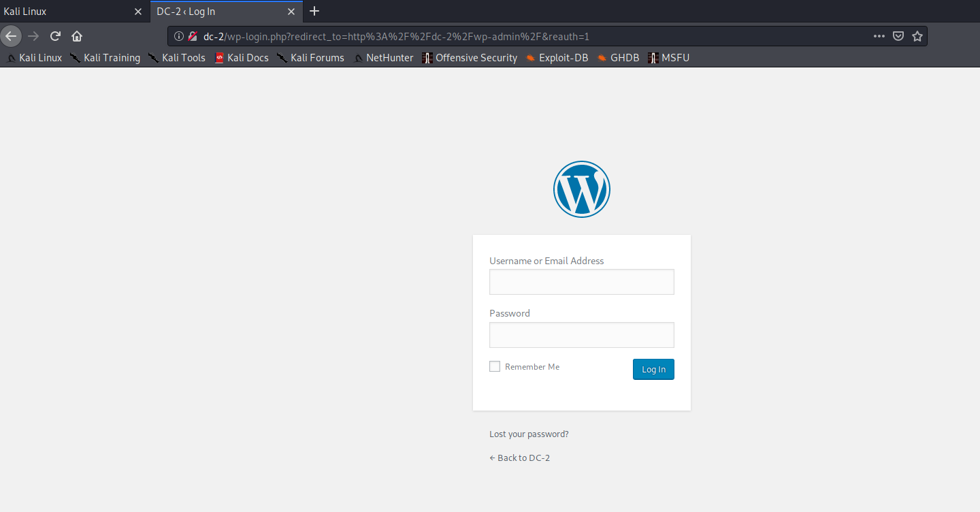This screenshot has width=980, height=512.
Task: Click the insecure connection padlock icon
Action: point(193,36)
